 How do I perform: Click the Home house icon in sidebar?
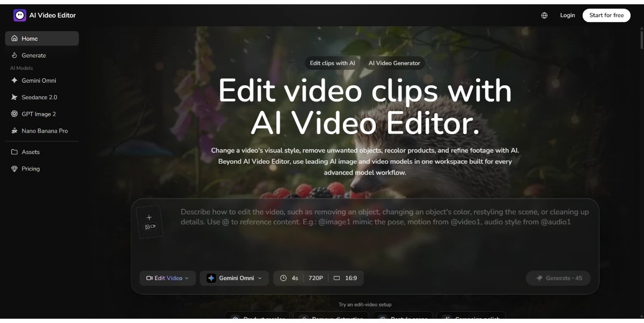point(14,39)
